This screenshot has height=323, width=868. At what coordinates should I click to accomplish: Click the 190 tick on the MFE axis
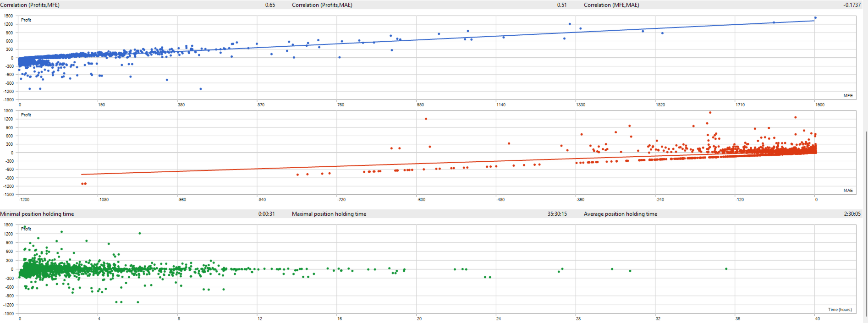coord(101,105)
